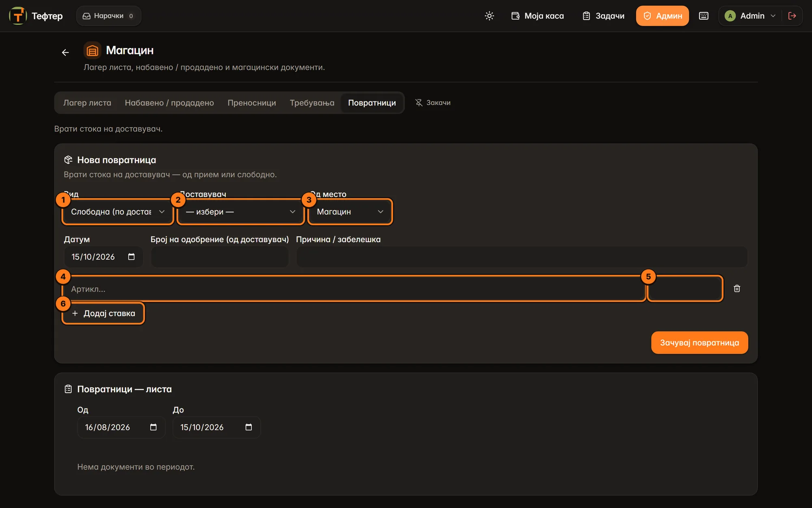This screenshot has width=812, height=508.
Task: Click the Од date field 16/08/2026
Action: click(121, 428)
